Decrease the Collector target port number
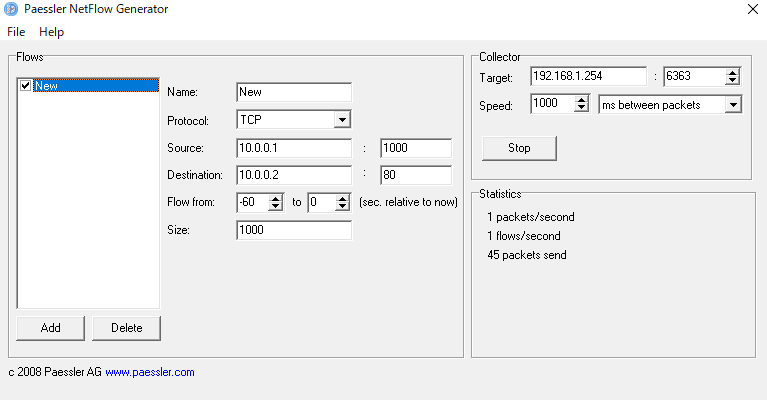Viewport: 767px width, 400px height. click(x=733, y=81)
